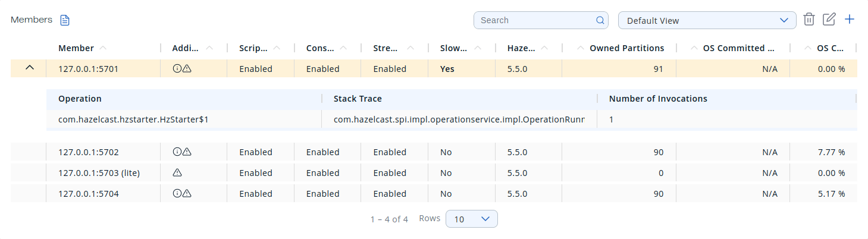Click the edit view pencil icon

[829, 20]
